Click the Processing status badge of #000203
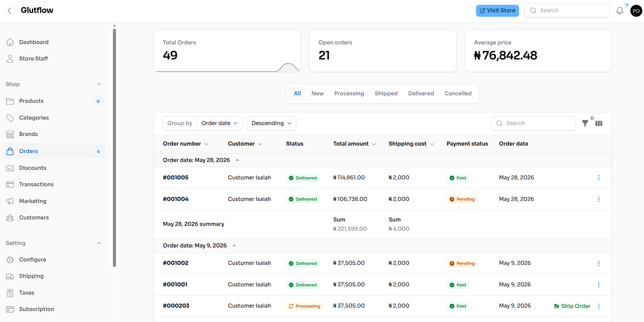This screenshot has width=644, height=322. [304, 306]
